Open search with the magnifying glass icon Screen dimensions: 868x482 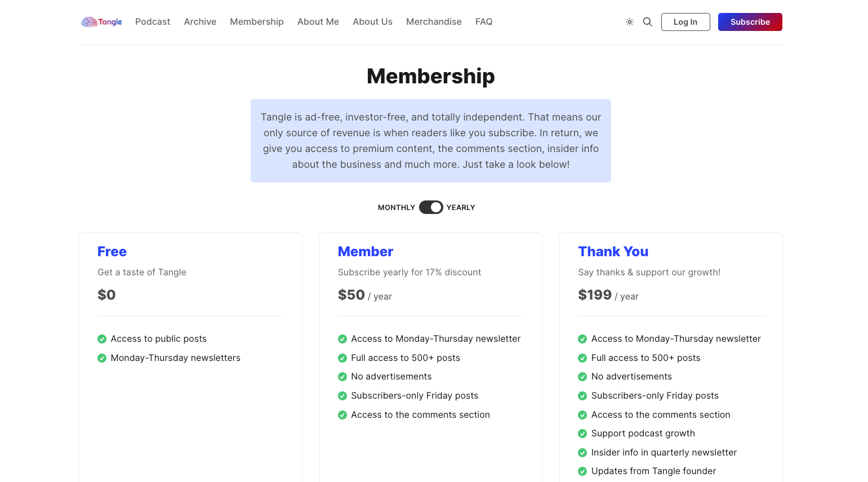647,21
